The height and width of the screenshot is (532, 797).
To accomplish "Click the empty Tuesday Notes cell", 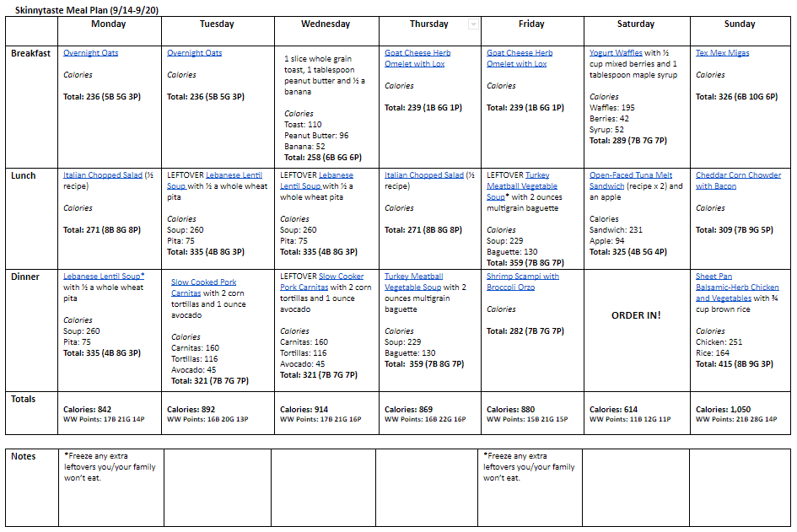I will tap(217, 487).
